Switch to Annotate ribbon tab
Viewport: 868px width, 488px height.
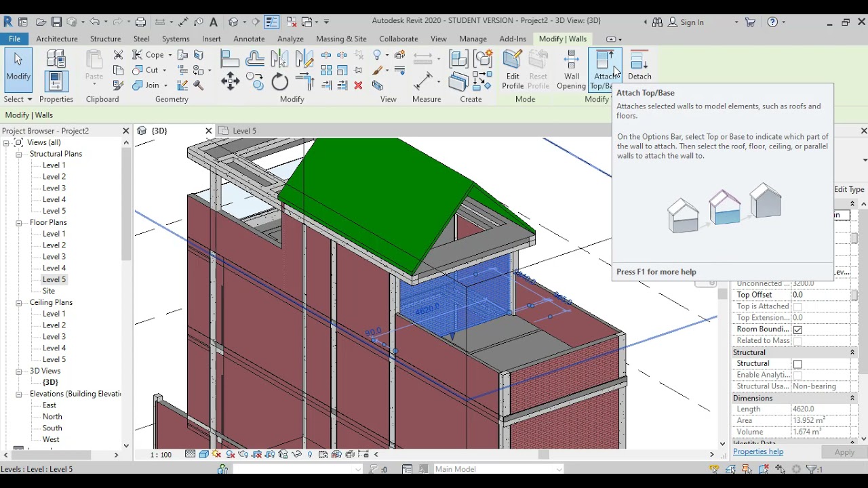[249, 39]
